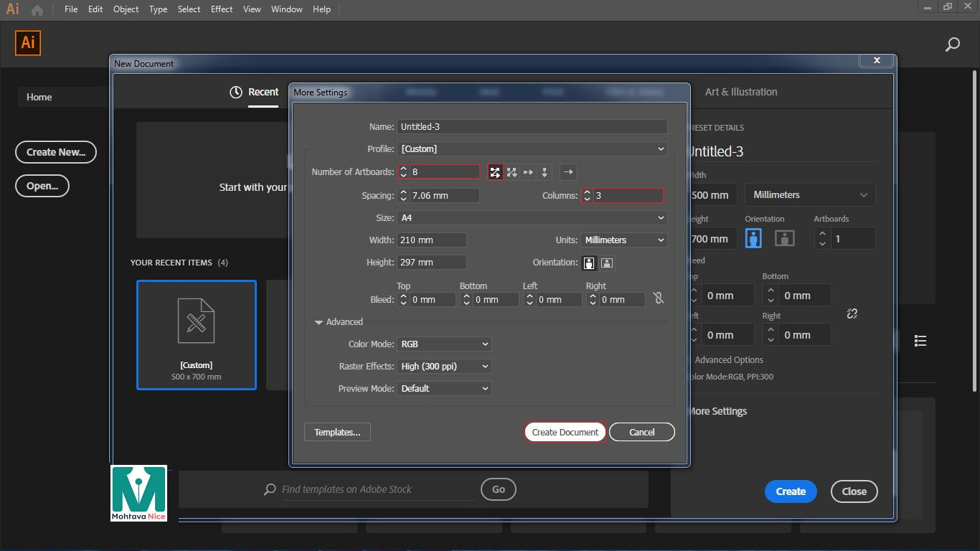Toggle the bleed link chain in More Settings
Viewport: 980px width, 551px height.
pyautogui.click(x=659, y=299)
